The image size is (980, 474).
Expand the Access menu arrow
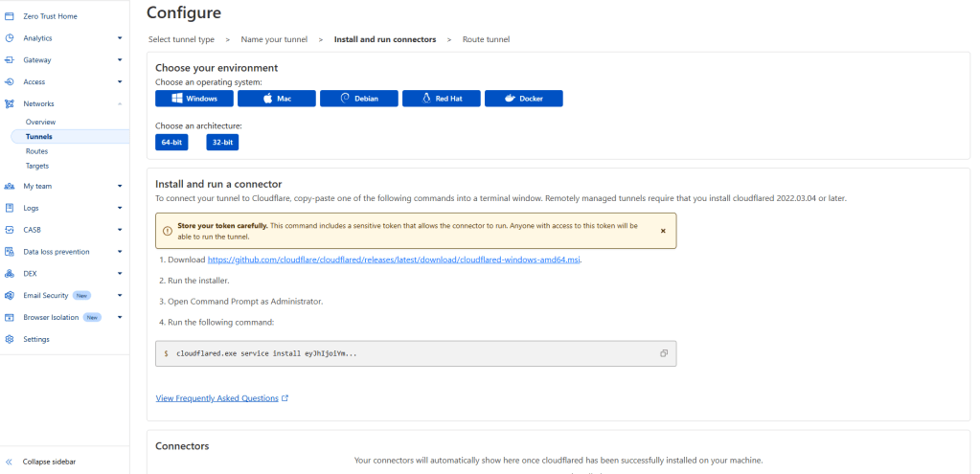120,82
